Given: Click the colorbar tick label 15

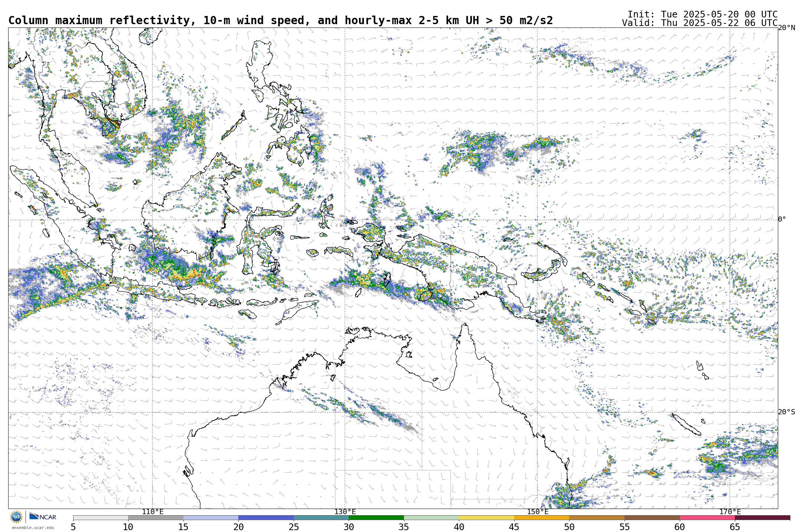Looking at the screenshot, I should (x=183, y=527).
